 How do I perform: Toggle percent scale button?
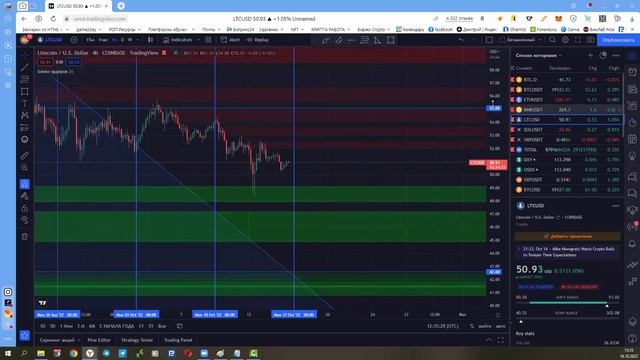(x=472, y=326)
